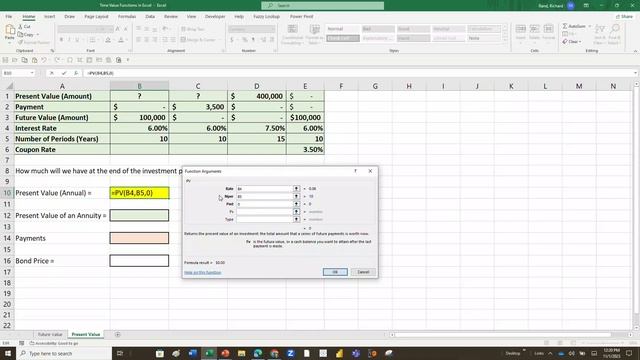640x360 pixels.
Task: Switch to the Formulas ribbon tab
Action: [127, 17]
